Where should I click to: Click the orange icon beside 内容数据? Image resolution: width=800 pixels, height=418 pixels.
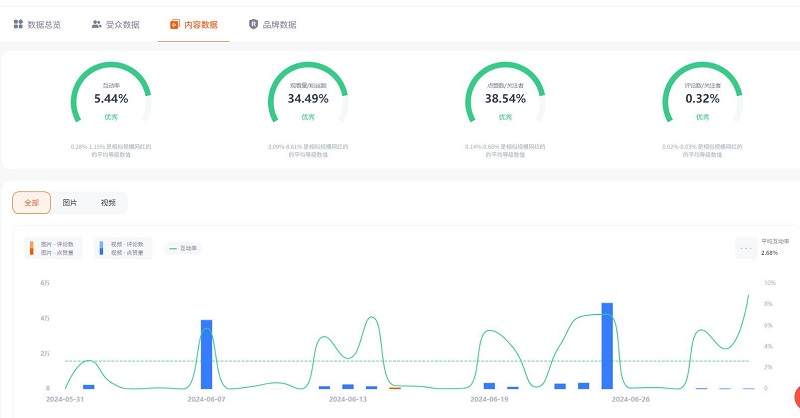[x=175, y=24]
